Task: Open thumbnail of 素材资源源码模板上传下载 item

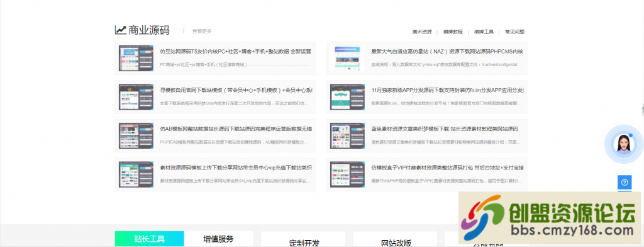Action: tap(136, 174)
